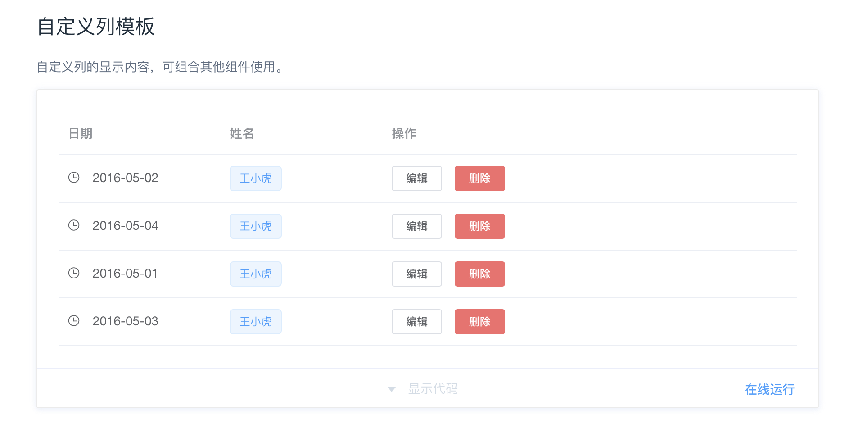Screen dimensions: 868x429
Task: Click clock icon beside 2016-05-03
Action: tap(74, 321)
